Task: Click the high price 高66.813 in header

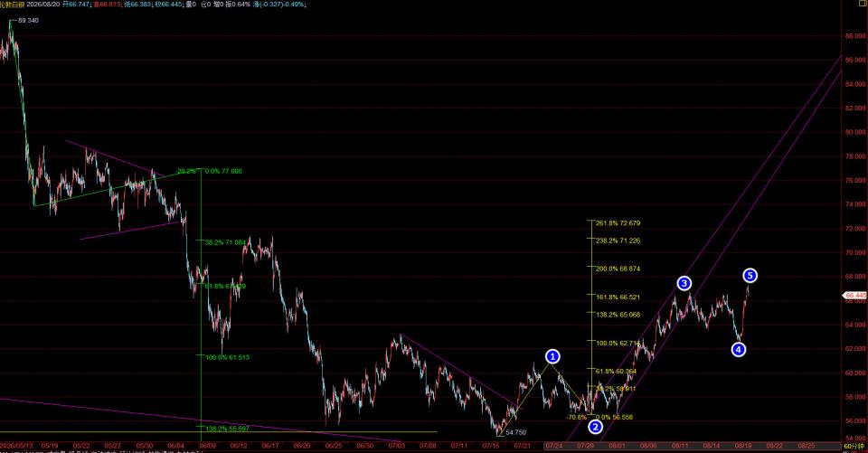Action: (107, 4)
